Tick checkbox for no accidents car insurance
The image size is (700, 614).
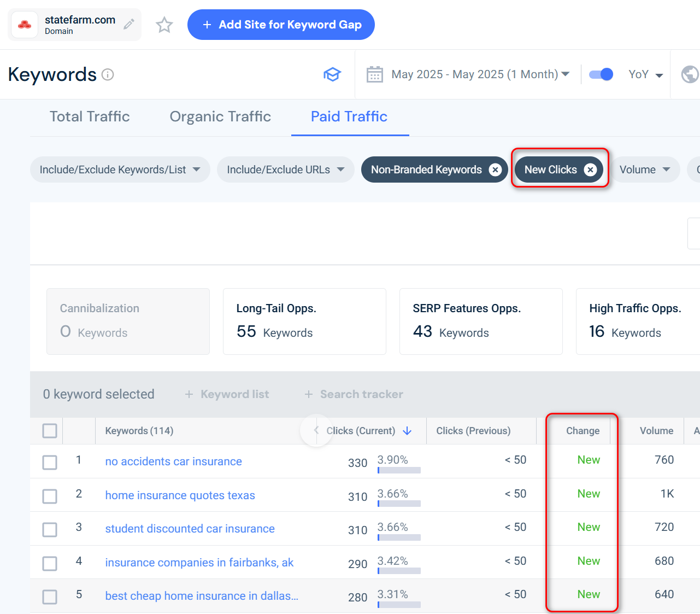(x=50, y=462)
